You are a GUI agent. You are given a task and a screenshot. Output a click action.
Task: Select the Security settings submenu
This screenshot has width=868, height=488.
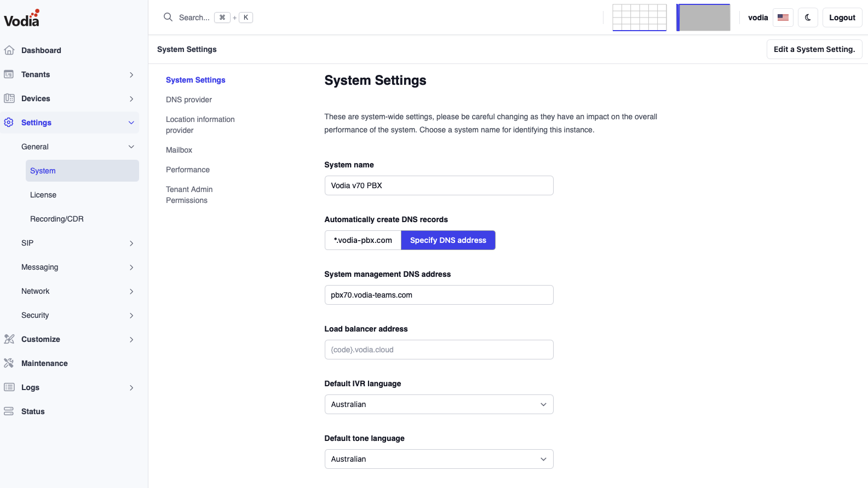coord(35,315)
